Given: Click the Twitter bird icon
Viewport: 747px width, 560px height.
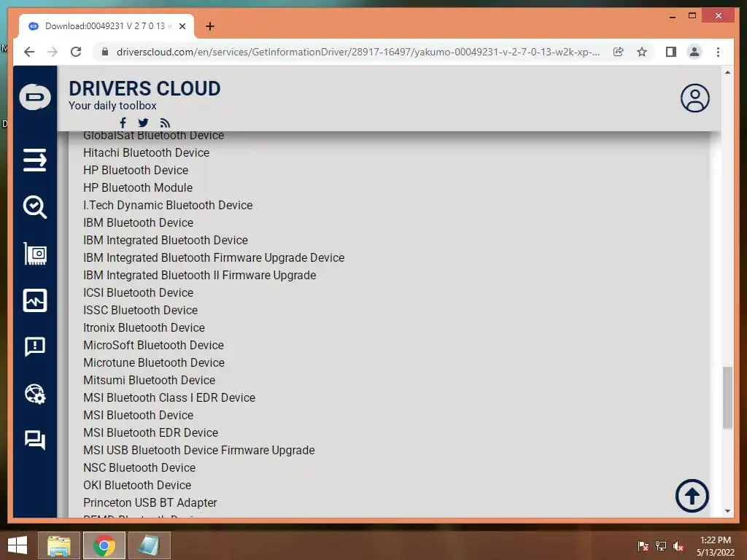Looking at the screenshot, I should pyautogui.click(x=143, y=122).
